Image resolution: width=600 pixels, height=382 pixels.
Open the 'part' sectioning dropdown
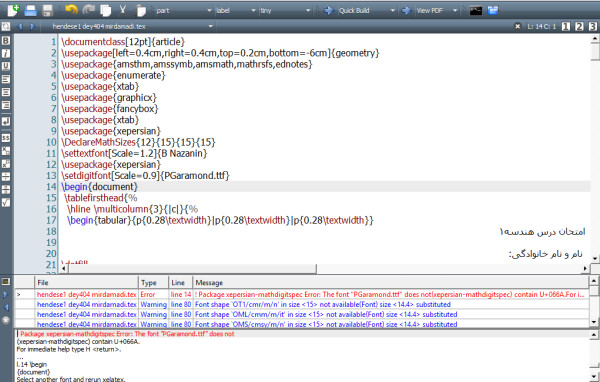(x=183, y=11)
